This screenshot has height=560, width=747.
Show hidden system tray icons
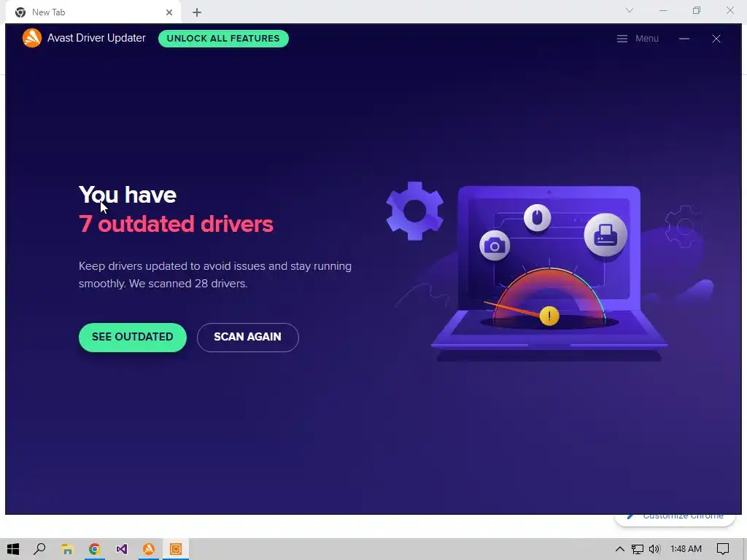click(x=619, y=549)
